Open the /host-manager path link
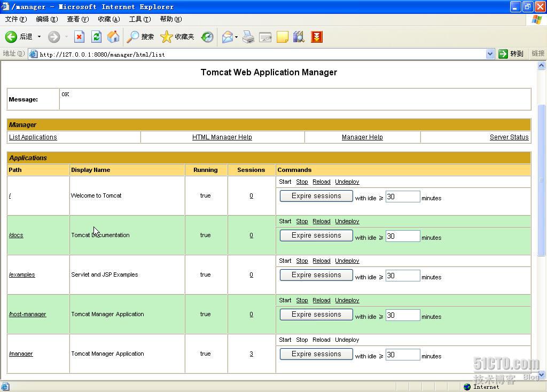Screen dimensions: 547x392 coord(28,314)
